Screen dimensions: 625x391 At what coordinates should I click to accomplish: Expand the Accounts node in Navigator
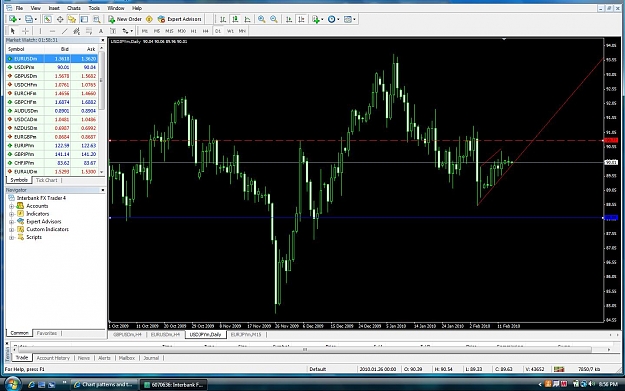(12, 206)
